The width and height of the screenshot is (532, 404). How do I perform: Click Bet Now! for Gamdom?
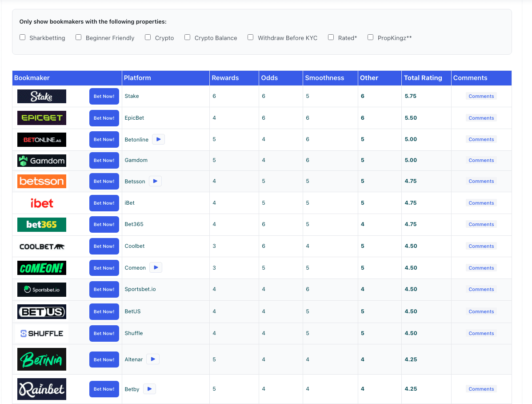(x=104, y=160)
